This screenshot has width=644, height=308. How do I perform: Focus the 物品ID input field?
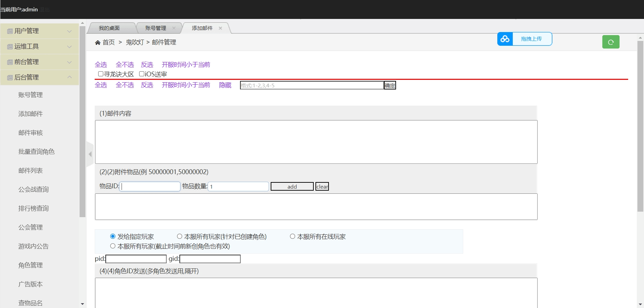point(150,187)
